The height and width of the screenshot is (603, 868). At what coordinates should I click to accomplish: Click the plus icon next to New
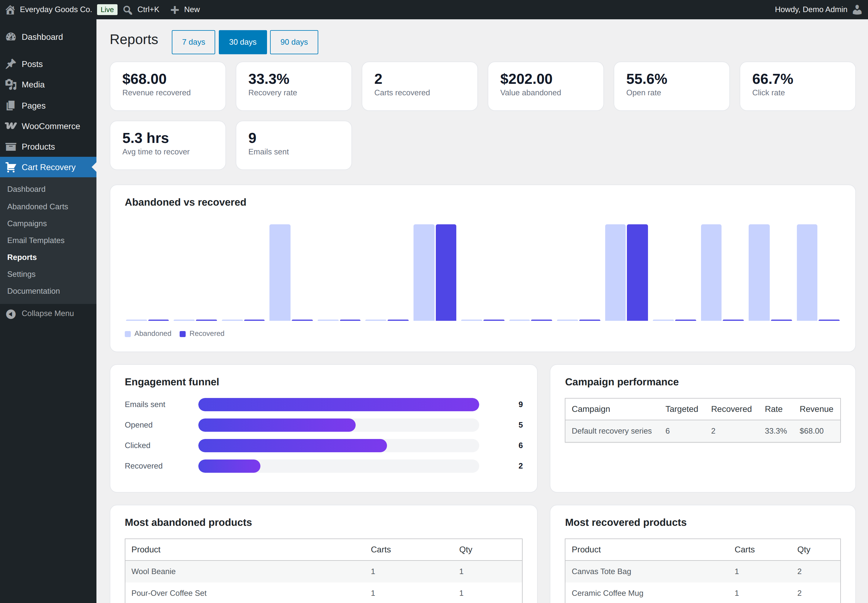coord(175,10)
